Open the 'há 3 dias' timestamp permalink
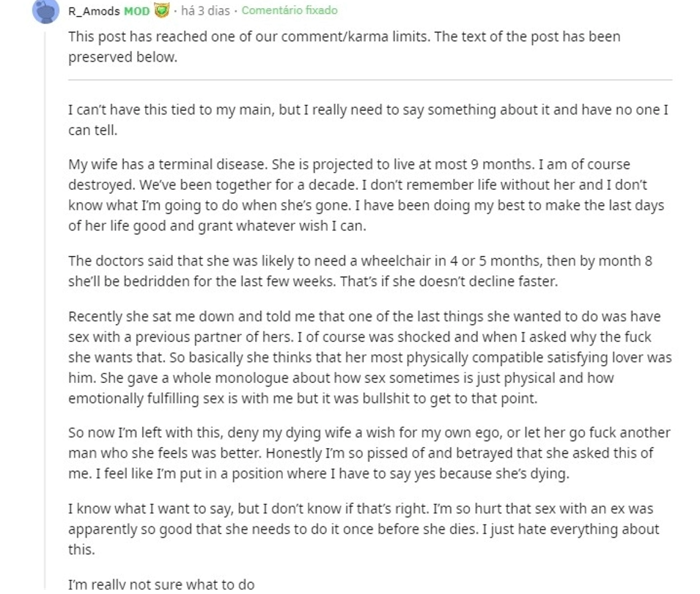 click(x=205, y=10)
